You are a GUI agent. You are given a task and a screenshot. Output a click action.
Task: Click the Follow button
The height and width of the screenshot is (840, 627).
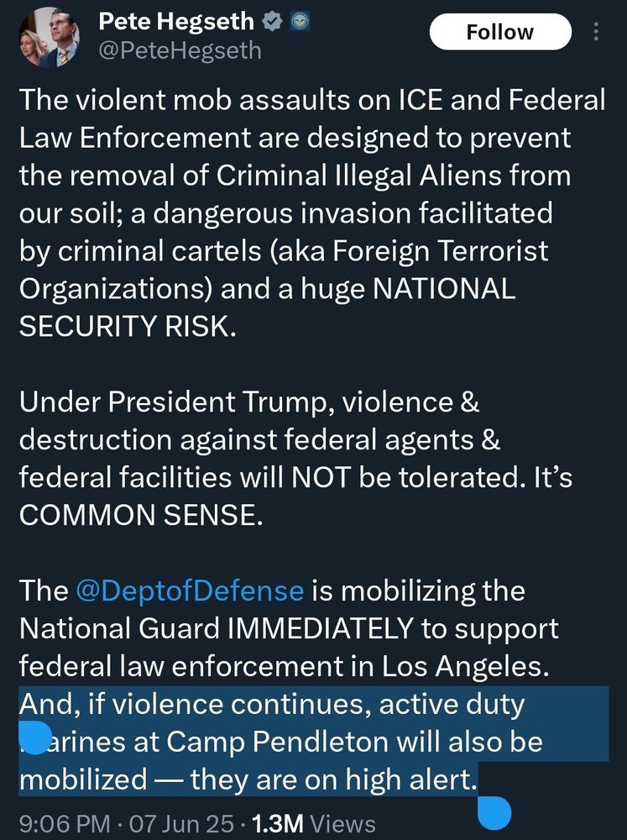(x=500, y=32)
